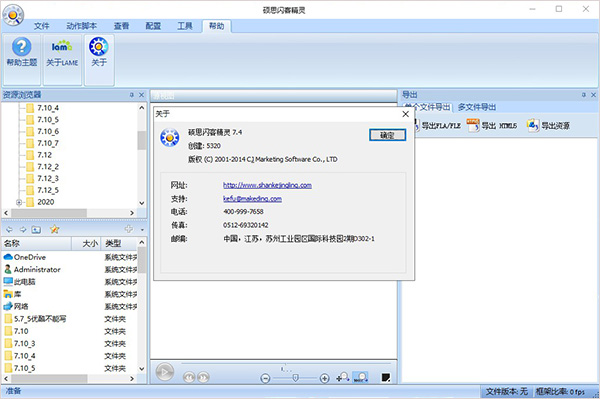The height and width of the screenshot is (399, 600).
Task: Click the support email link
Action: [253, 199]
